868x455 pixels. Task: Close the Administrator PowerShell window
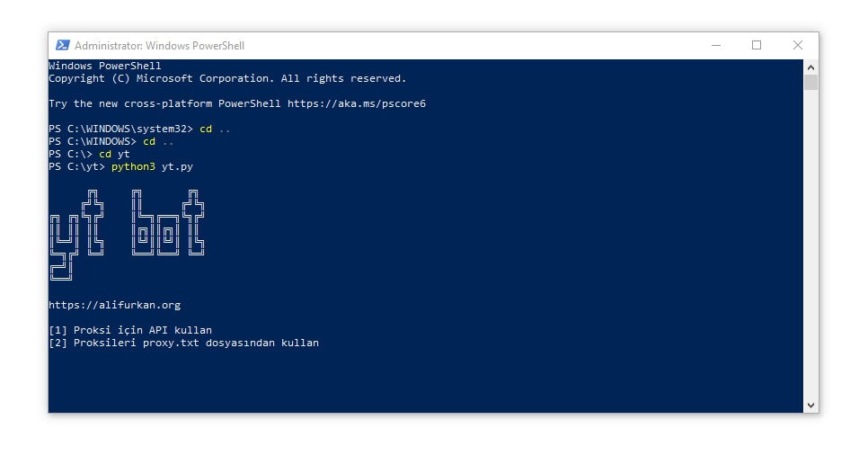point(797,45)
